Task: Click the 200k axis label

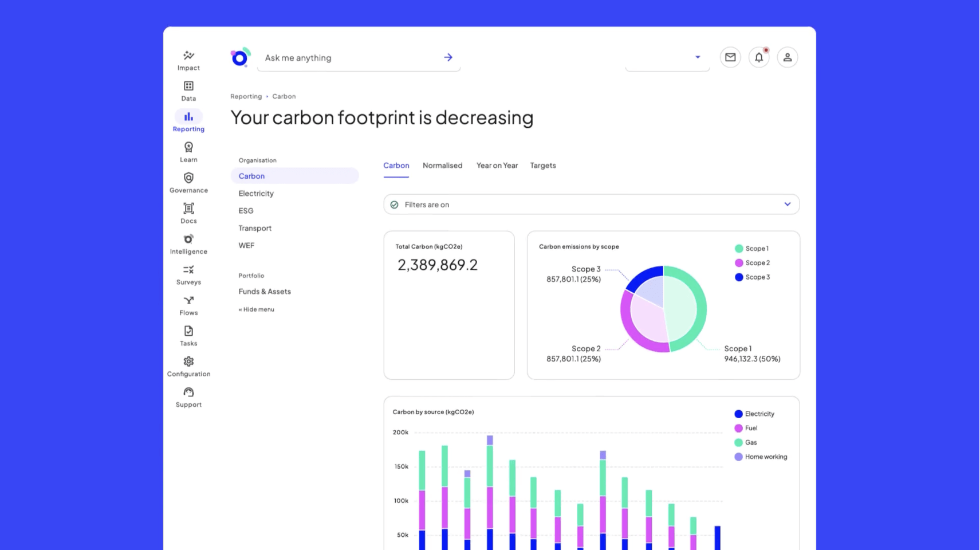Action: (x=400, y=433)
